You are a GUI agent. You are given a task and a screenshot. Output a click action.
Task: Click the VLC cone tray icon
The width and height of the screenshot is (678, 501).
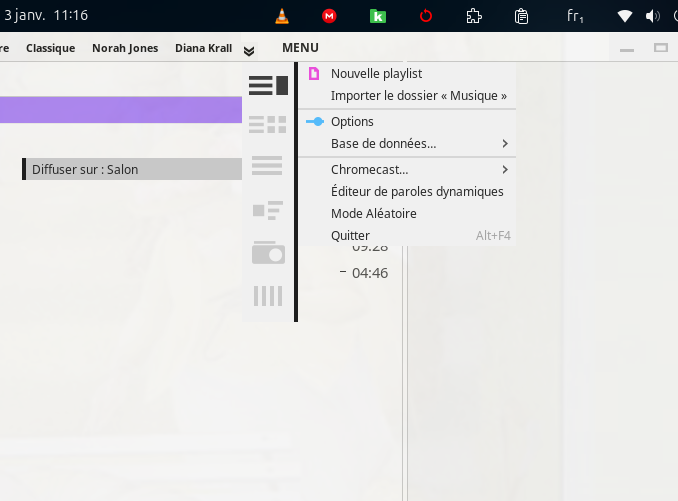click(x=282, y=16)
